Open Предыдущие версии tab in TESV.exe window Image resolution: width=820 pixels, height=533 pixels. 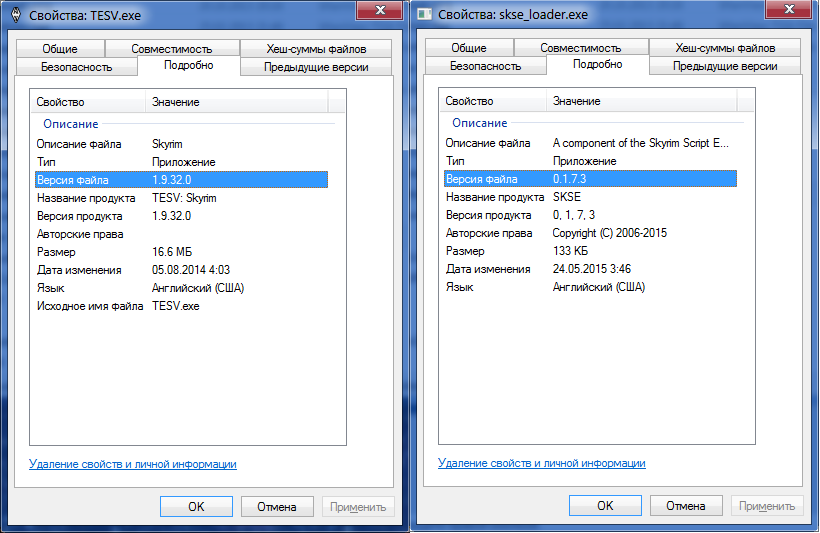tap(316, 67)
